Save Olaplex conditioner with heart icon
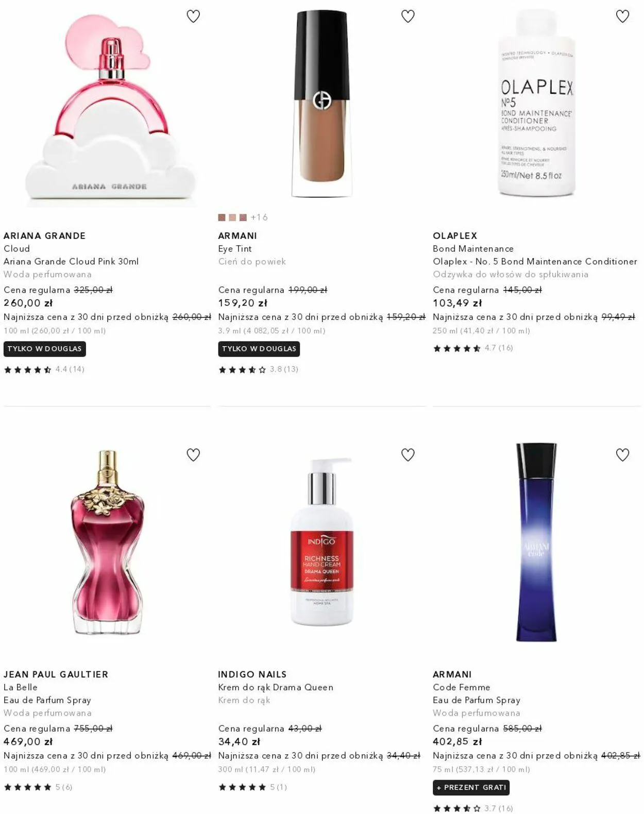The height and width of the screenshot is (814, 644). click(x=622, y=16)
